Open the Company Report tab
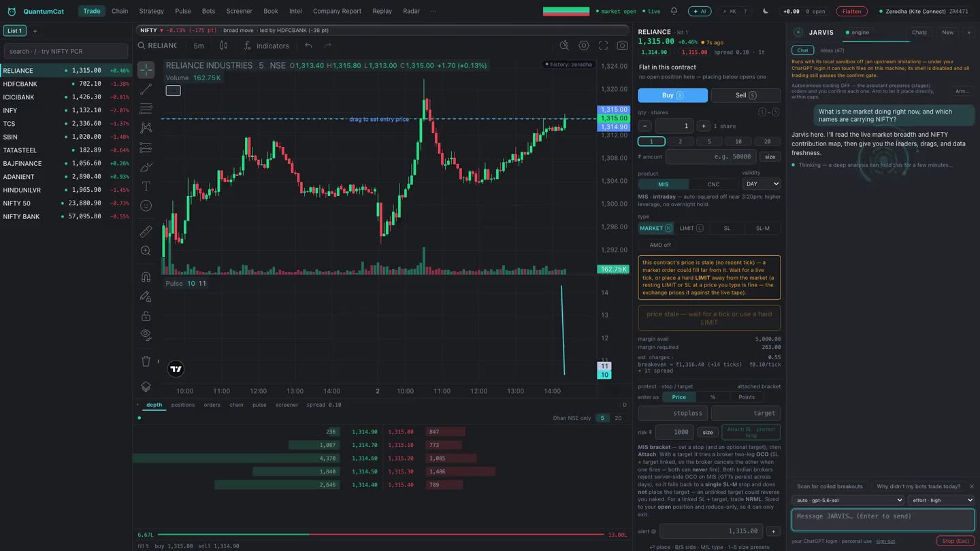 (337, 11)
